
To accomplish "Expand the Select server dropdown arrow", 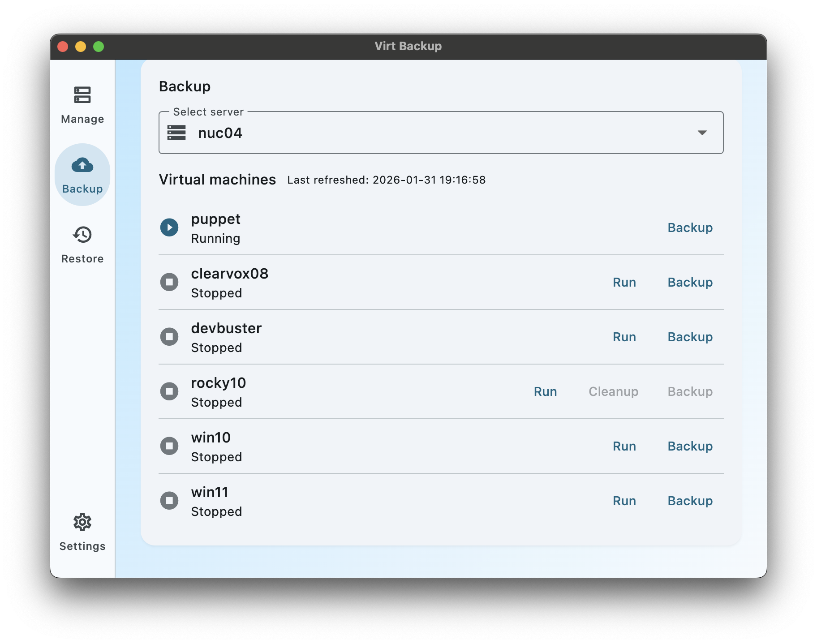I will point(702,133).
